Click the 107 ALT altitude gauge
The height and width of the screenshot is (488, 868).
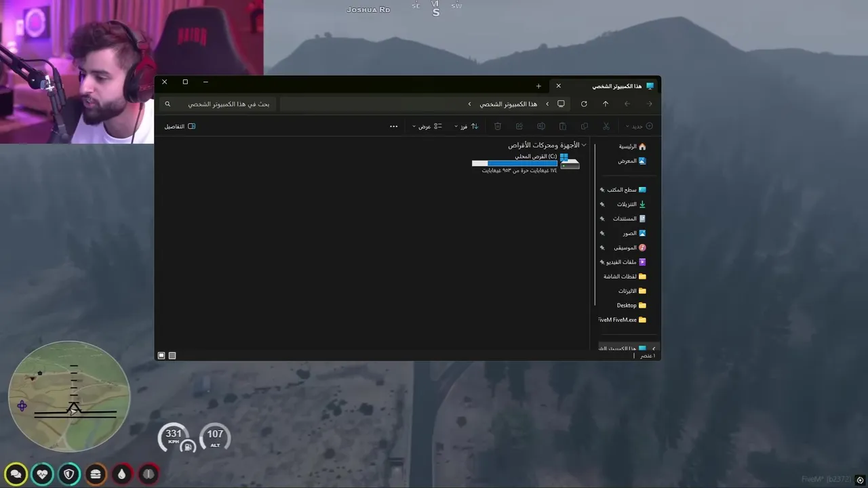click(x=215, y=437)
